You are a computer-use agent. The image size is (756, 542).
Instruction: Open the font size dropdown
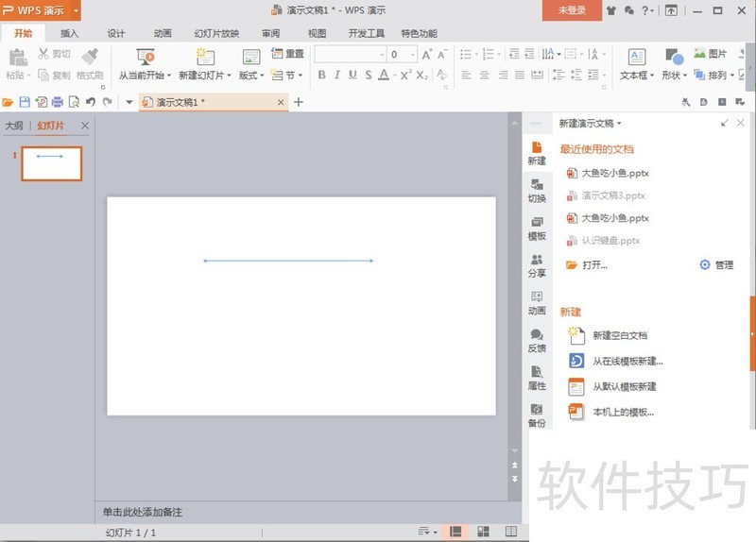click(x=413, y=55)
